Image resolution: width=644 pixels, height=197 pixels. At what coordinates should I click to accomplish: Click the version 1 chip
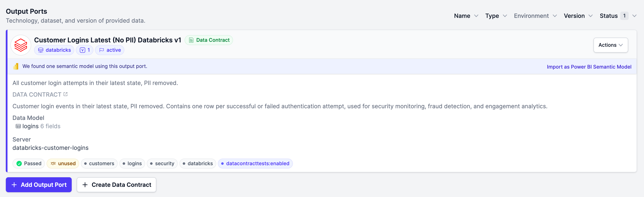(x=85, y=50)
